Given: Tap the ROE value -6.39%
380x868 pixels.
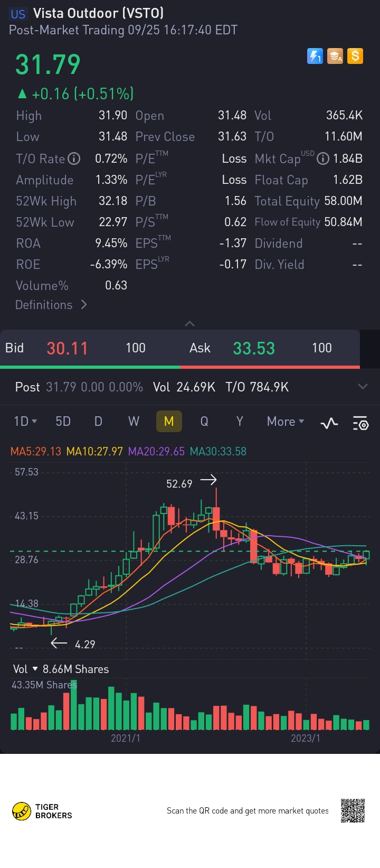Looking at the screenshot, I should point(108,265).
